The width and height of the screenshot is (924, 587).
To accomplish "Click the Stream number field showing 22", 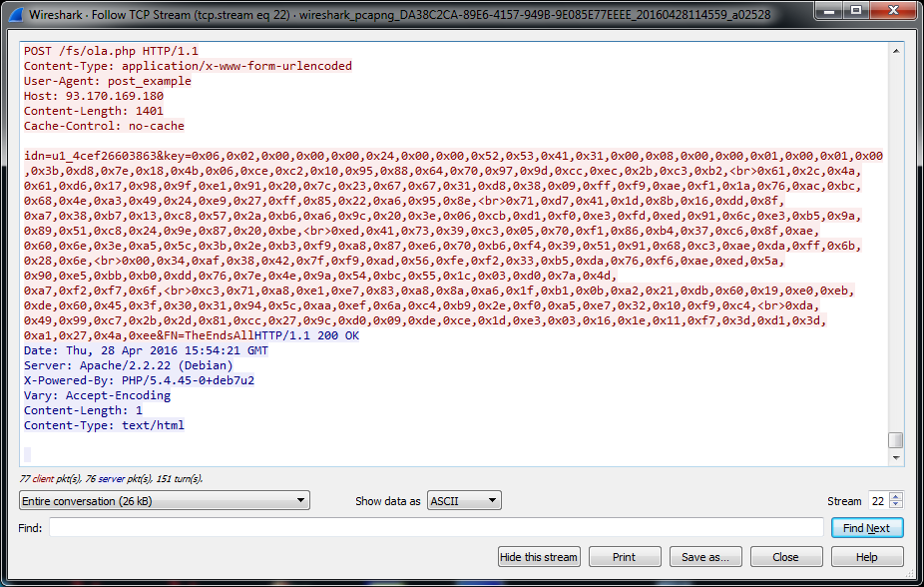I will click(877, 501).
